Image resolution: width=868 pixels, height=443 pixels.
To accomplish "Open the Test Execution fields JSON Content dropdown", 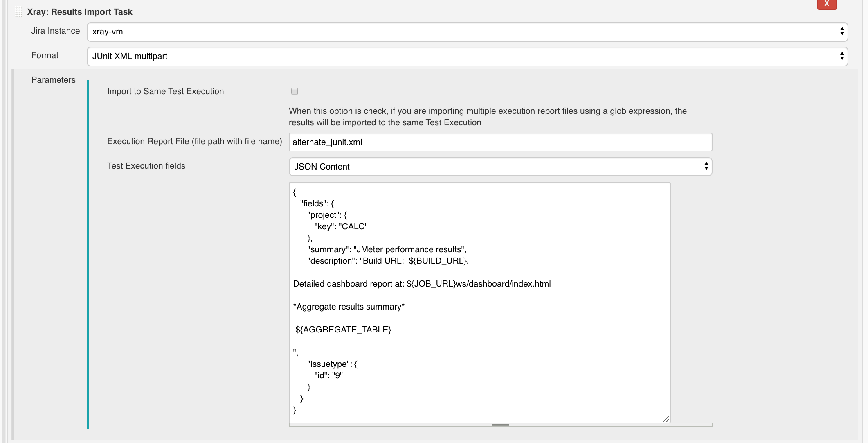I will tap(500, 167).
